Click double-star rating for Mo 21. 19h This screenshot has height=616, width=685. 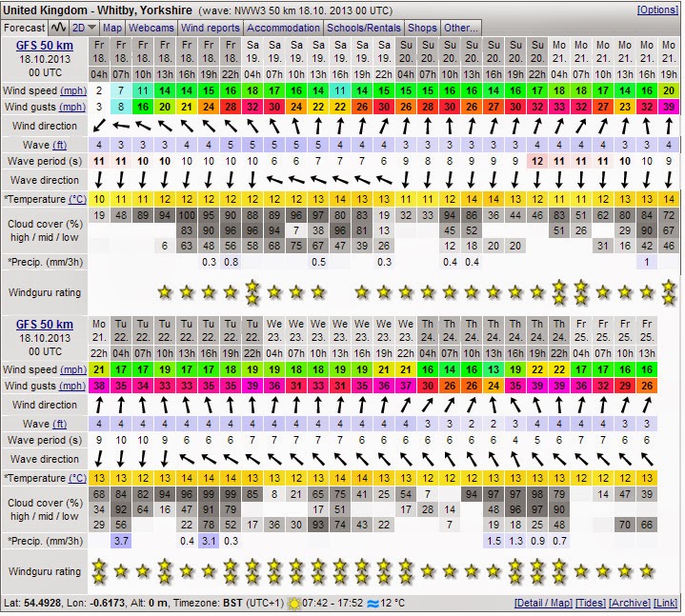coord(669,292)
